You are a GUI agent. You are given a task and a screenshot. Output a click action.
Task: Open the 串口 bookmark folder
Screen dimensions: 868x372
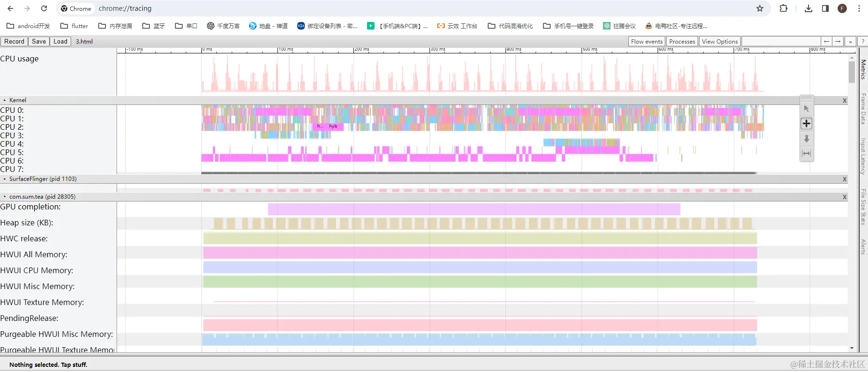point(186,26)
